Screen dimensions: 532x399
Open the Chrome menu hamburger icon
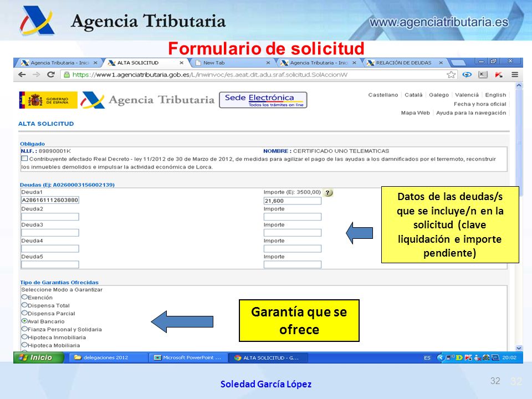tap(515, 75)
